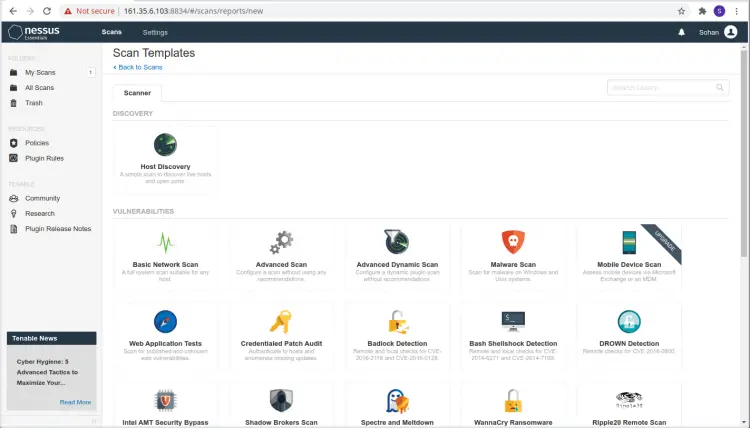This screenshot has height=428, width=750.
Task: Select the Scanner tab
Action: 137,92
